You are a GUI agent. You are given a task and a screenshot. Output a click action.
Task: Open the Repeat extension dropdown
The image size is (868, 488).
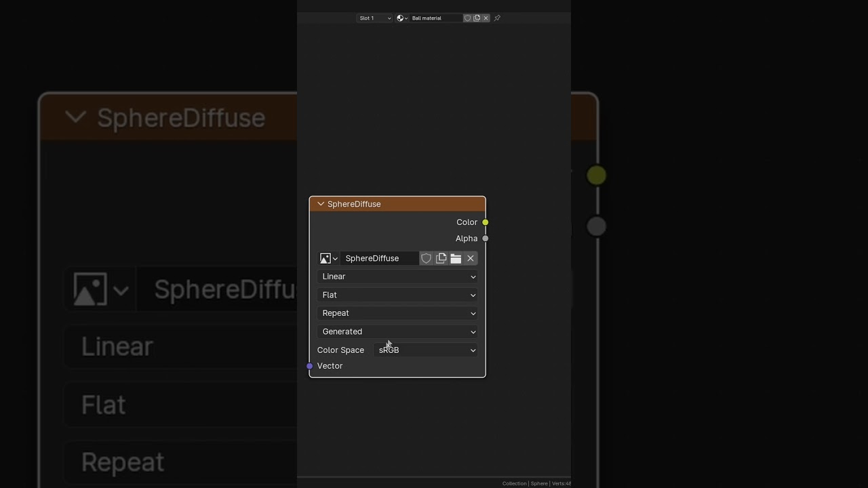click(397, 313)
